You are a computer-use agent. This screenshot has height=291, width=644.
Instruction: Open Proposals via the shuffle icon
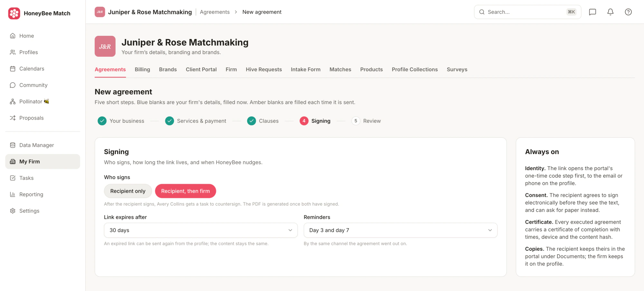point(13,118)
